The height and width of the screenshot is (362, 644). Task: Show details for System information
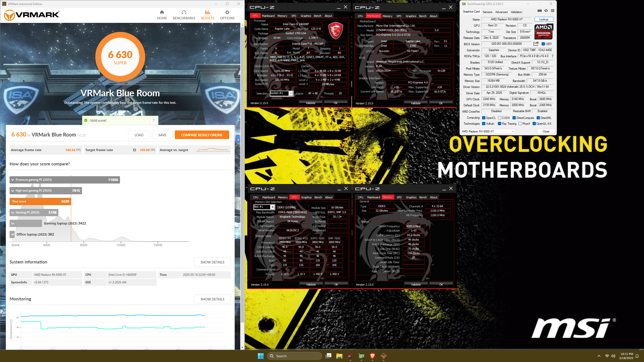212,262
